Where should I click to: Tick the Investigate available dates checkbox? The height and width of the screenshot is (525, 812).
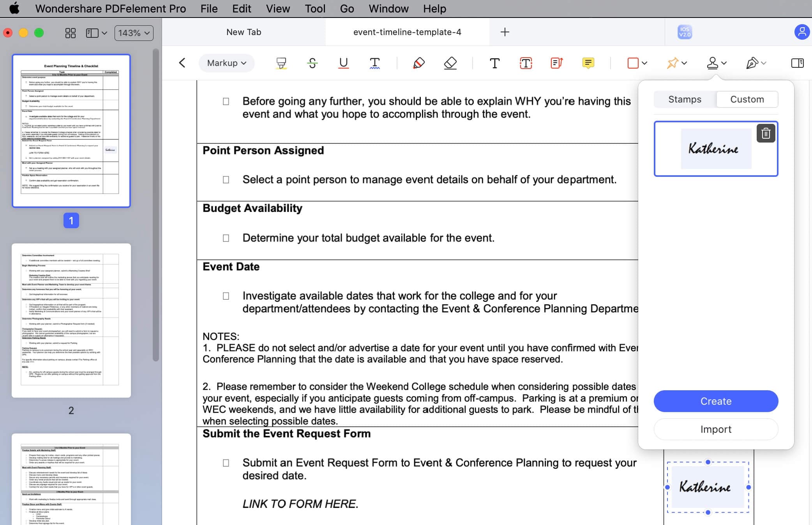(226, 296)
